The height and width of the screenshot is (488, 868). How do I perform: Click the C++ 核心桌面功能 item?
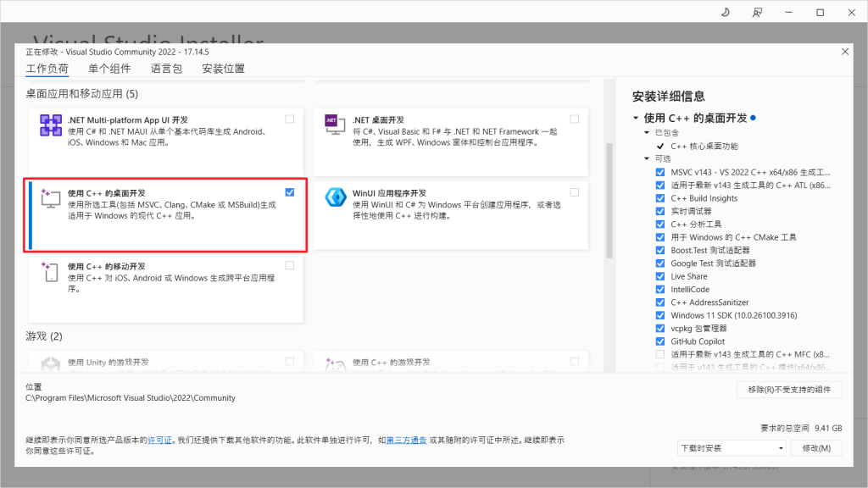[x=704, y=146]
